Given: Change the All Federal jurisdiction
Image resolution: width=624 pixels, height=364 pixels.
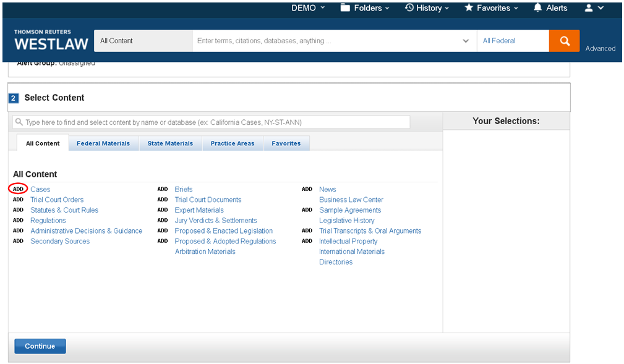Looking at the screenshot, I should click(x=513, y=41).
